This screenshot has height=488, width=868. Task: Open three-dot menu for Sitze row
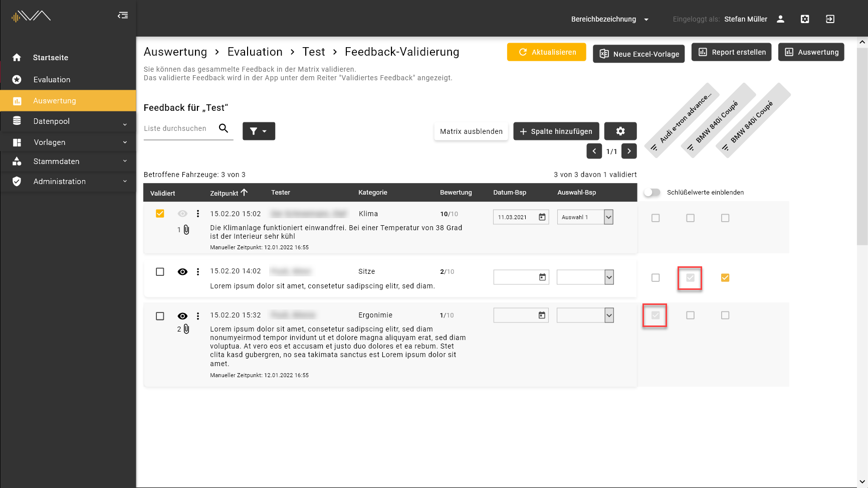pos(198,271)
